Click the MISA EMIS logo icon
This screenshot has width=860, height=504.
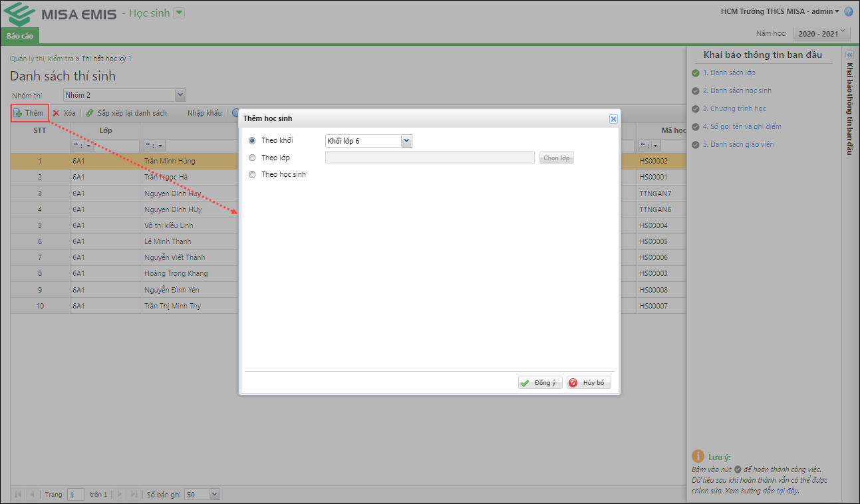(19, 14)
